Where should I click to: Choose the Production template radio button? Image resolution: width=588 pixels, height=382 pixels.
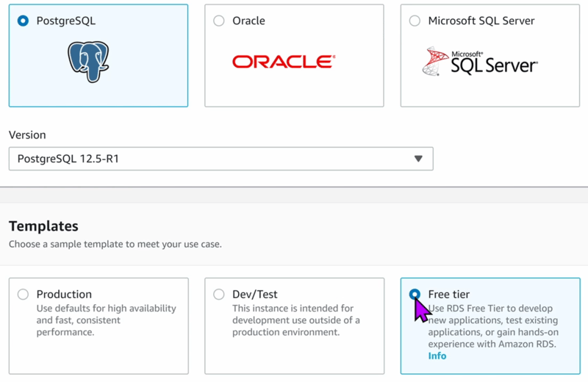[x=23, y=295]
